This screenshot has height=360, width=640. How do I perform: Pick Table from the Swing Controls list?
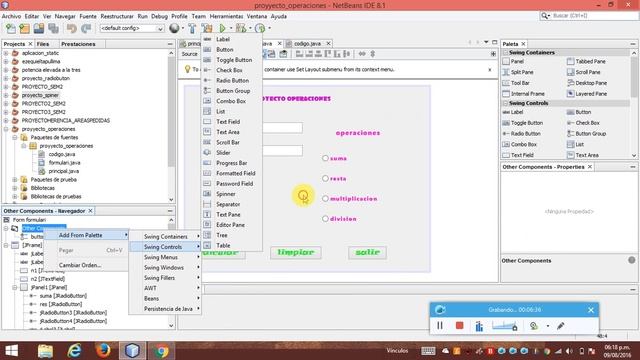[232, 245]
